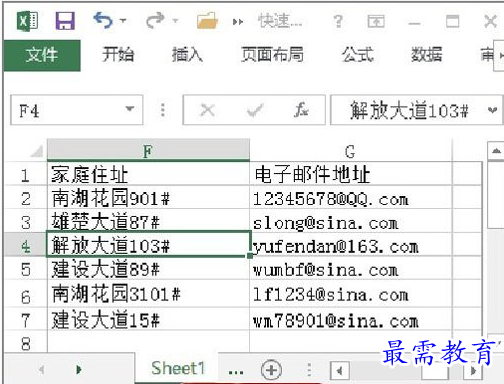
Task: Select cell 建设大道15#
Action: tap(148, 319)
